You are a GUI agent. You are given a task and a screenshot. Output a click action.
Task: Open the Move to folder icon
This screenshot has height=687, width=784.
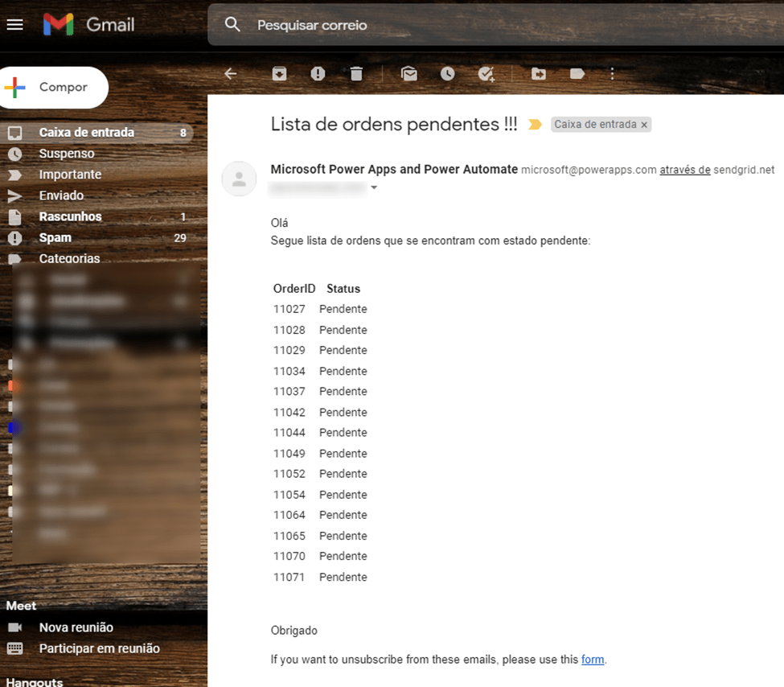coord(539,74)
